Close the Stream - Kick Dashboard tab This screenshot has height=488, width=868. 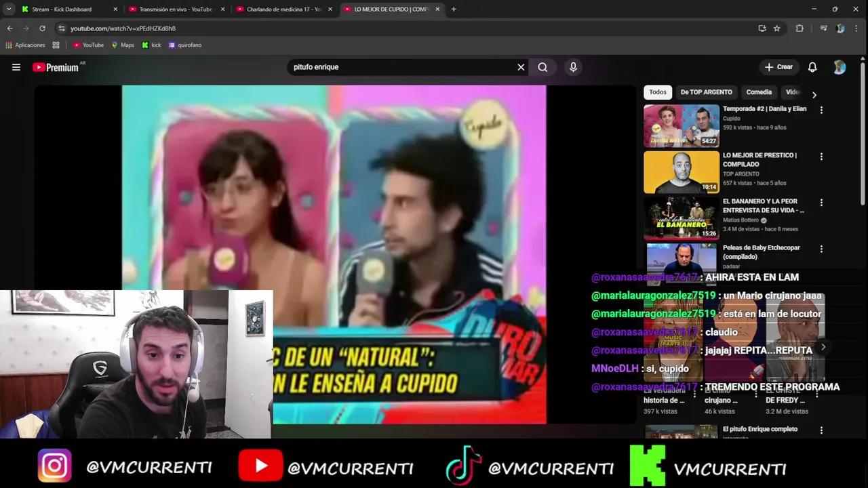[x=115, y=9]
